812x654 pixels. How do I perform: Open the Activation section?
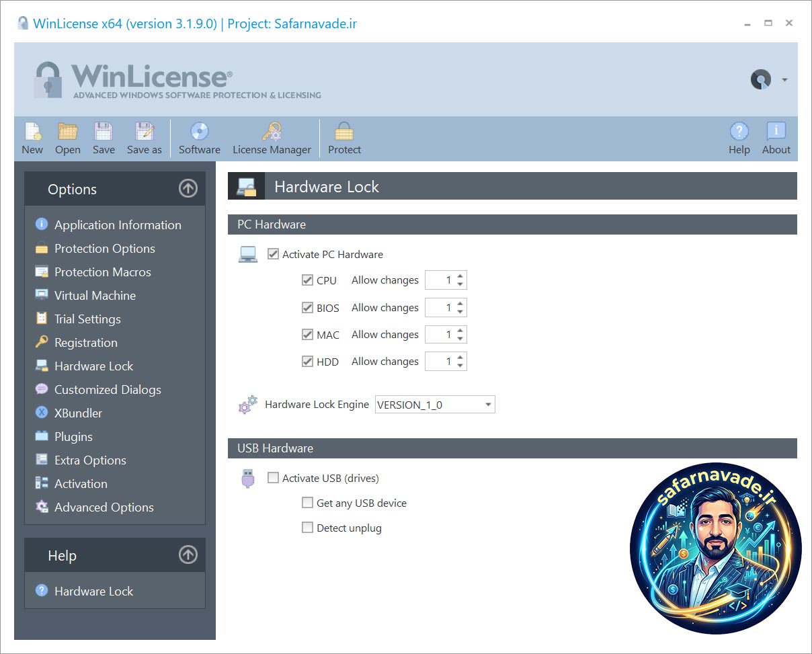tap(81, 483)
